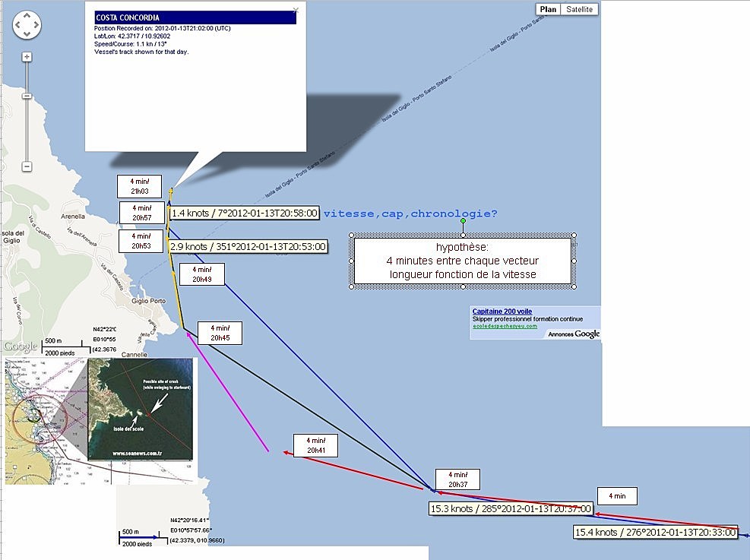Select the hypothèse text box

click(463, 261)
